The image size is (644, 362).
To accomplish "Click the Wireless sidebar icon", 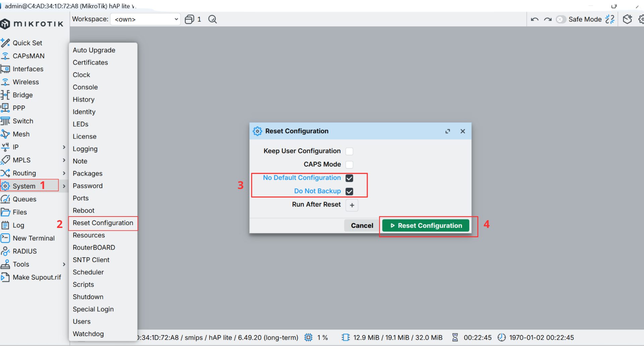I will click(5, 82).
